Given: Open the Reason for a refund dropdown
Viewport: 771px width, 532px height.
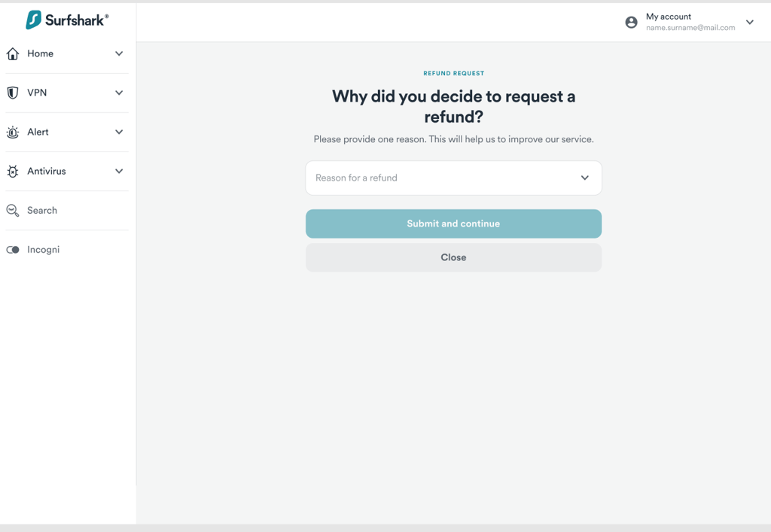Looking at the screenshot, I should click(x=453, y=178).
